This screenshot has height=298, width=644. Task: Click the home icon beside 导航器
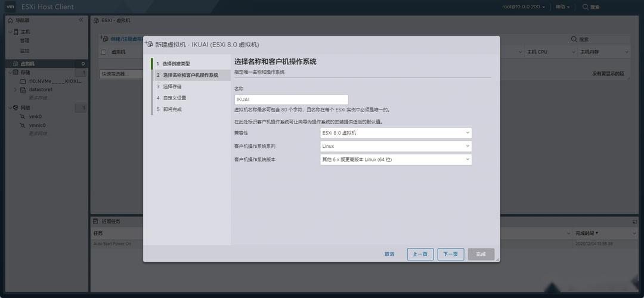[11, 20]
